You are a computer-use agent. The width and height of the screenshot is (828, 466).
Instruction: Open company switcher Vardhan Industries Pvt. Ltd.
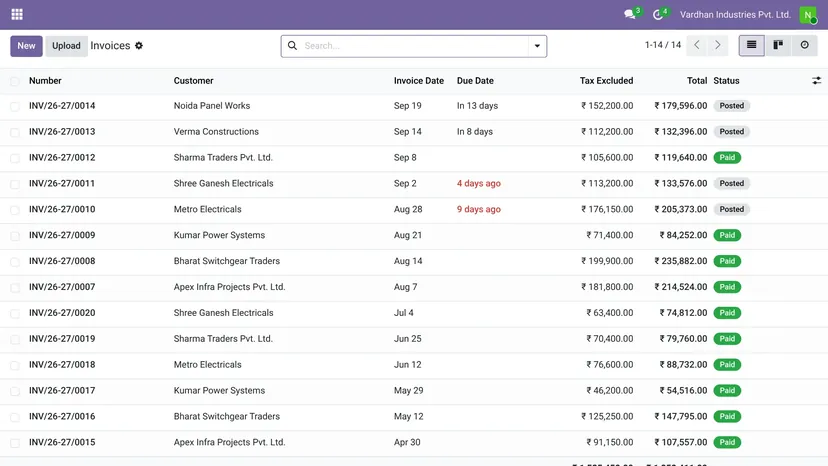pyautogui.click(x=735, y=15)
